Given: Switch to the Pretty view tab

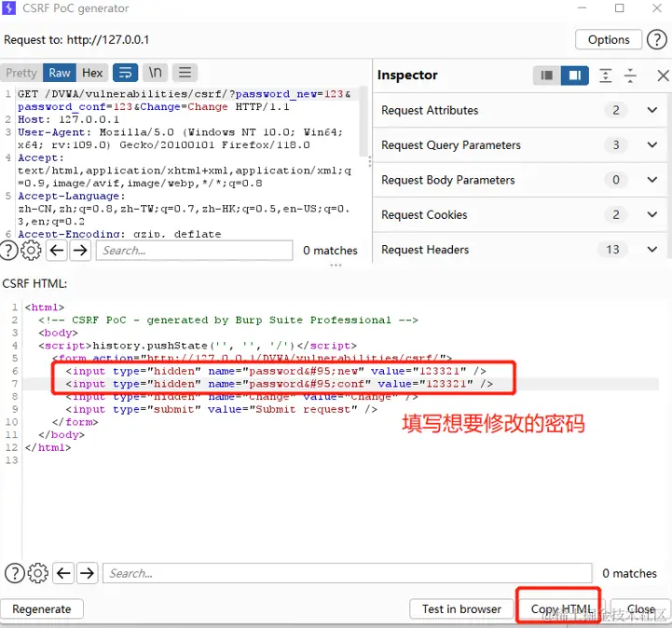Looking at the screenshot, I should pos(21,73).
